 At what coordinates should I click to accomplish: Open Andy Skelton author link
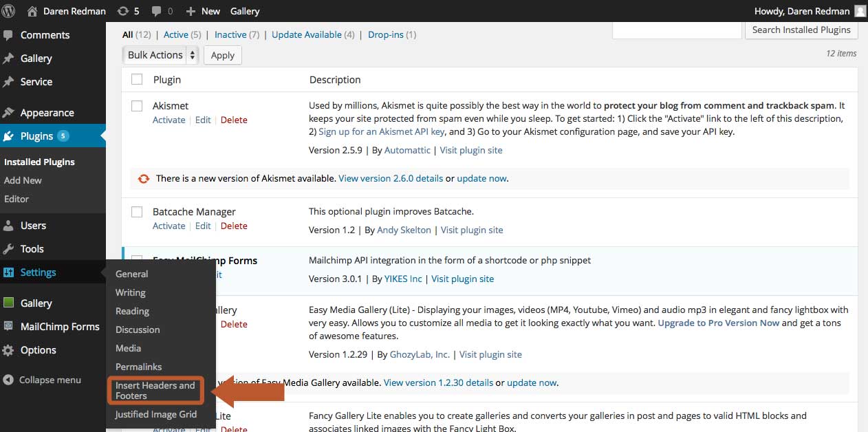pos(404,230)
